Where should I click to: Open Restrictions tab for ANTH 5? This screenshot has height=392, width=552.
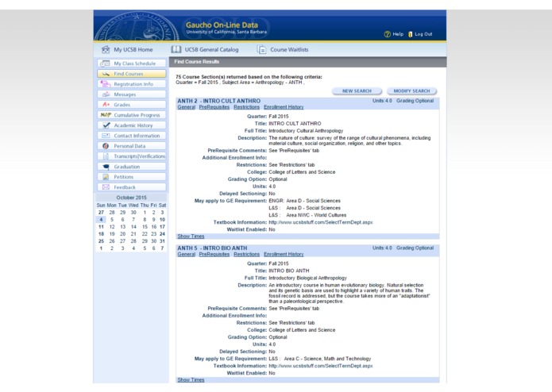[x=246, y=254]
